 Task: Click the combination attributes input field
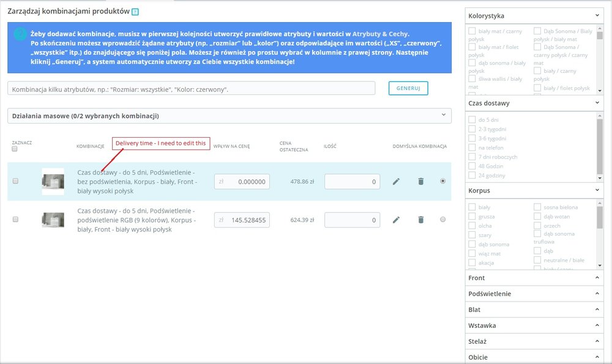[x=191, y=88]
